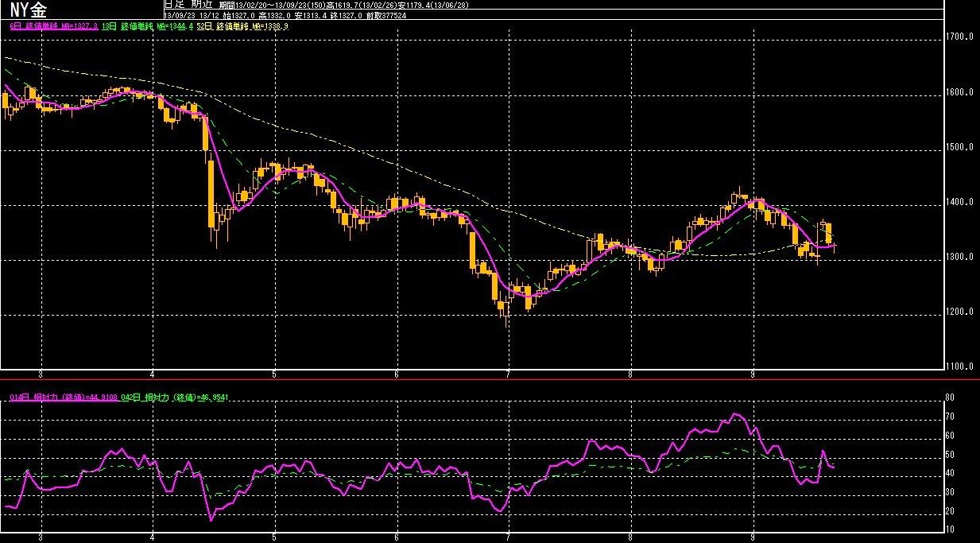
Task: Click month 9 label under price chart
Action: pos(752,373)
